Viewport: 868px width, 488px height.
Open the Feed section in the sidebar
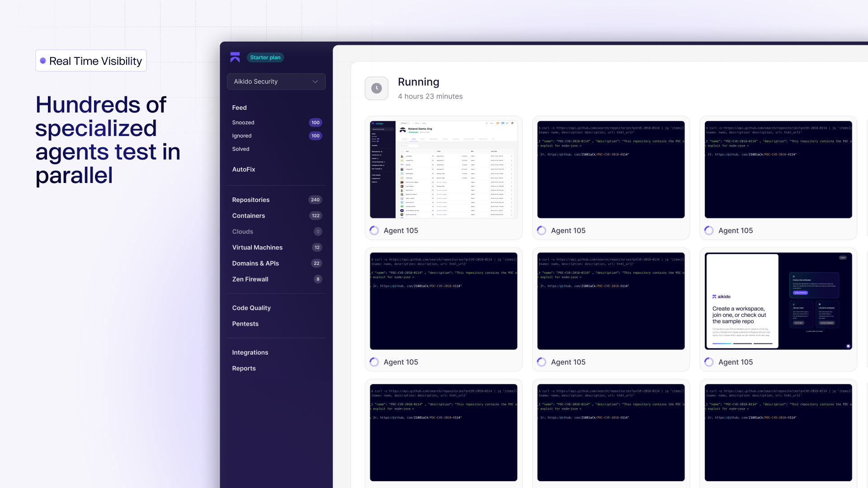tap(239, 108)
